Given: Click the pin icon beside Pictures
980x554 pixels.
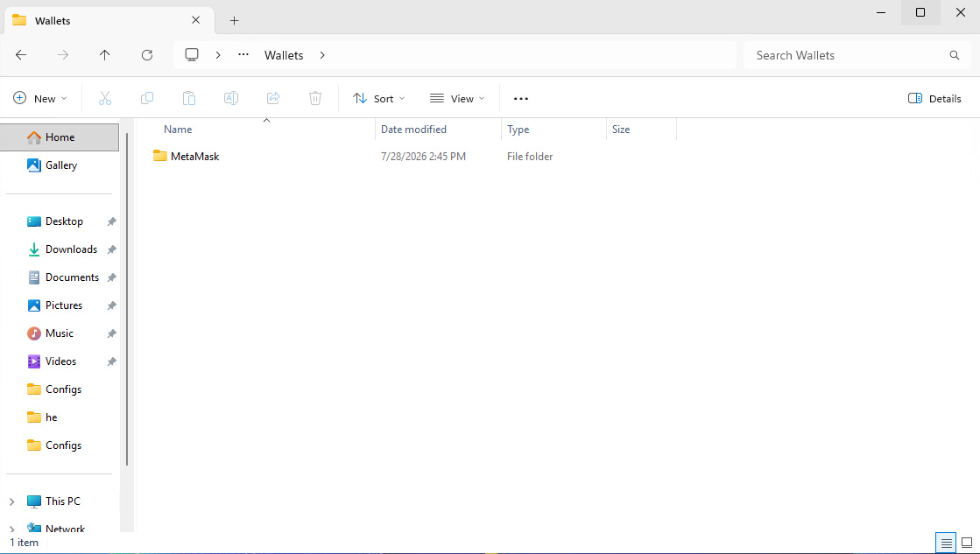Looking at the screenshot, I should (111, 306).
